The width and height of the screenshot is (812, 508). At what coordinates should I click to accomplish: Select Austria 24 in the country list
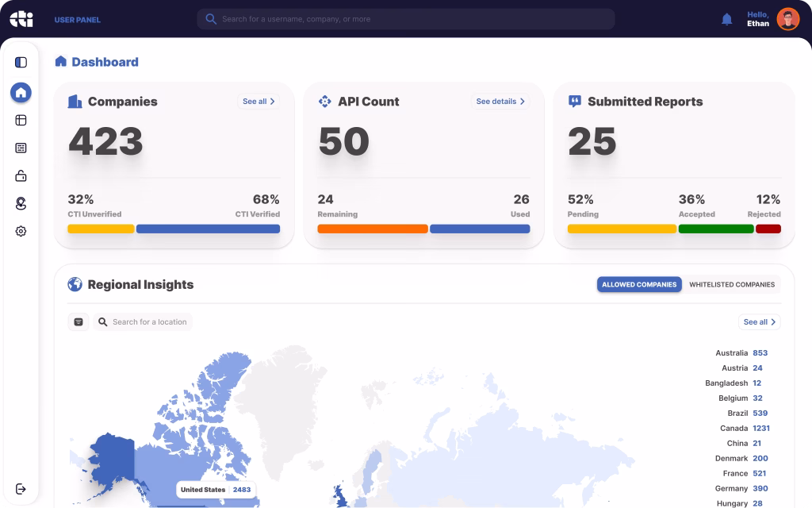tap(742, 368)
